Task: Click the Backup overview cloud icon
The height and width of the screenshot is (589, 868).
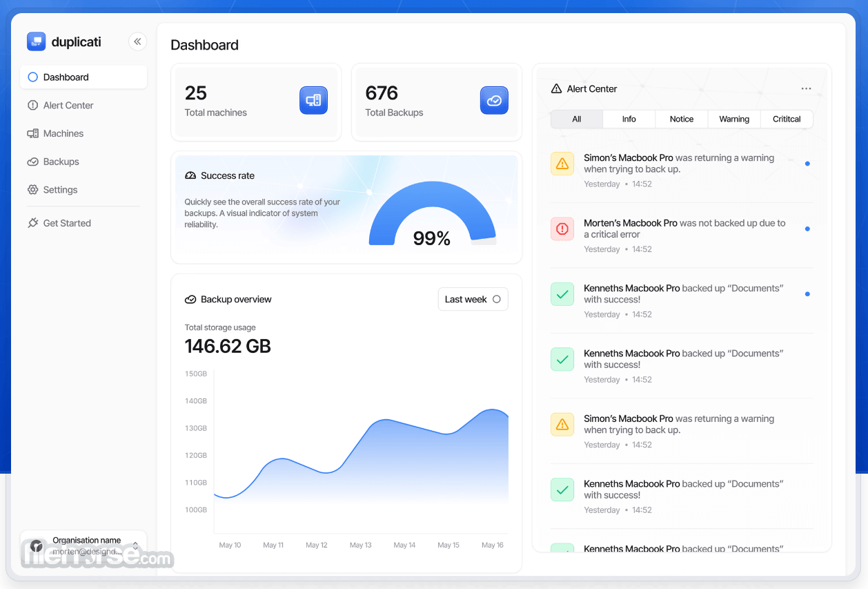Action: (190, 300)
